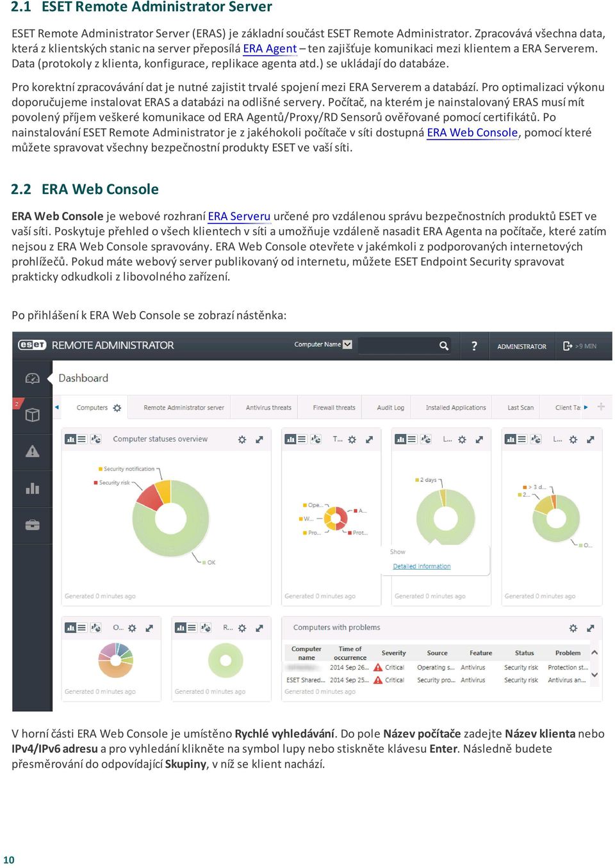Click the ESET logo in console header
Image resolution: width=615 pixels, height=868 pixels.
point(32,345)
